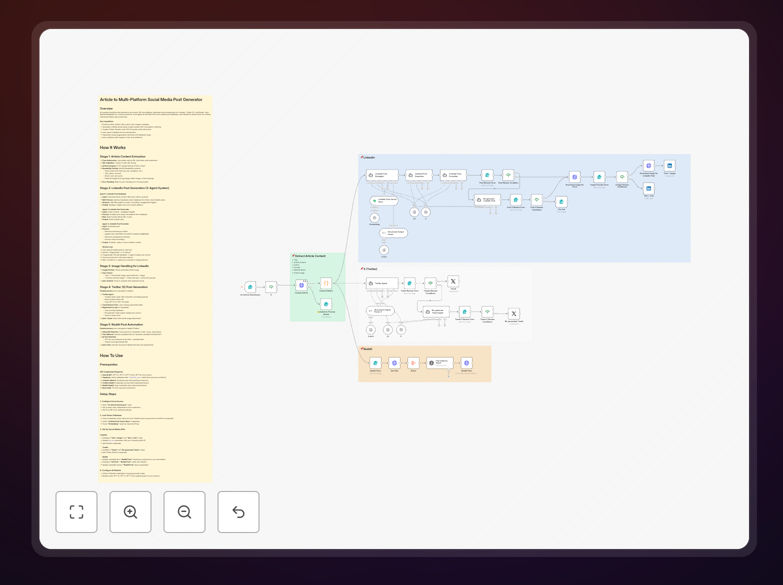Fit the workflow to the view

click(76, 512)
